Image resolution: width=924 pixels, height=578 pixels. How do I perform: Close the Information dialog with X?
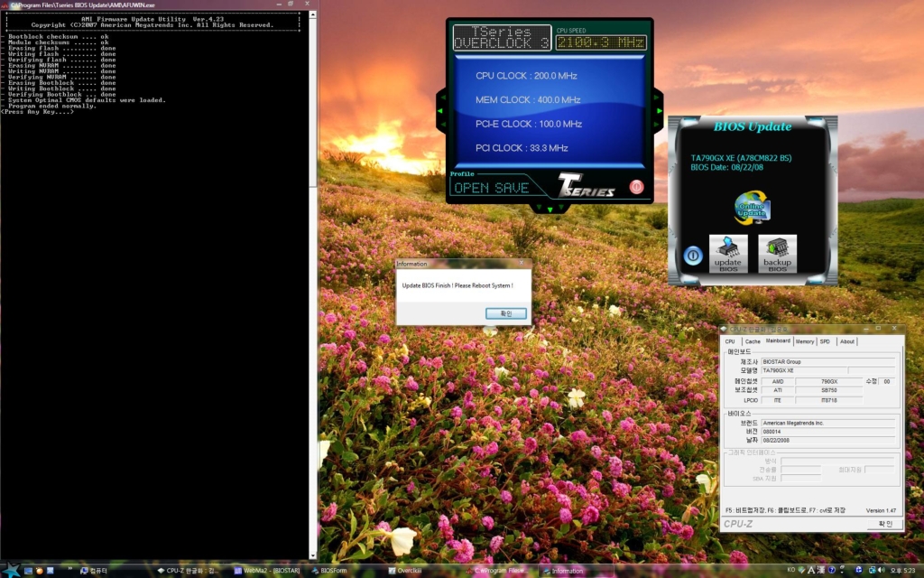tap(521, 263)
